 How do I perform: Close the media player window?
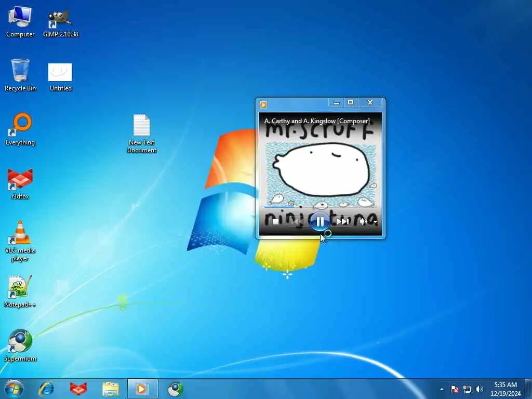coord(370,103)
